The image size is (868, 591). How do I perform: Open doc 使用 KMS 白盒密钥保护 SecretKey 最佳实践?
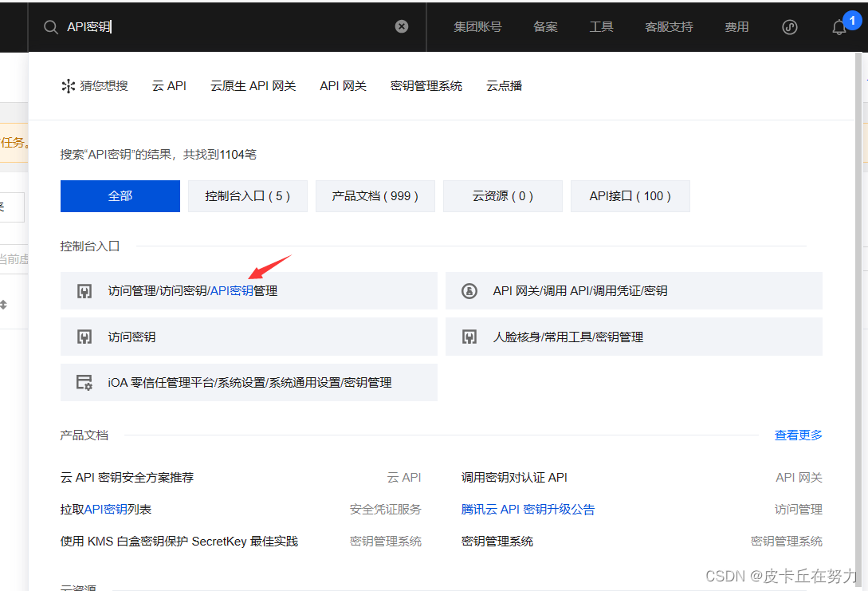coord(179,542)
